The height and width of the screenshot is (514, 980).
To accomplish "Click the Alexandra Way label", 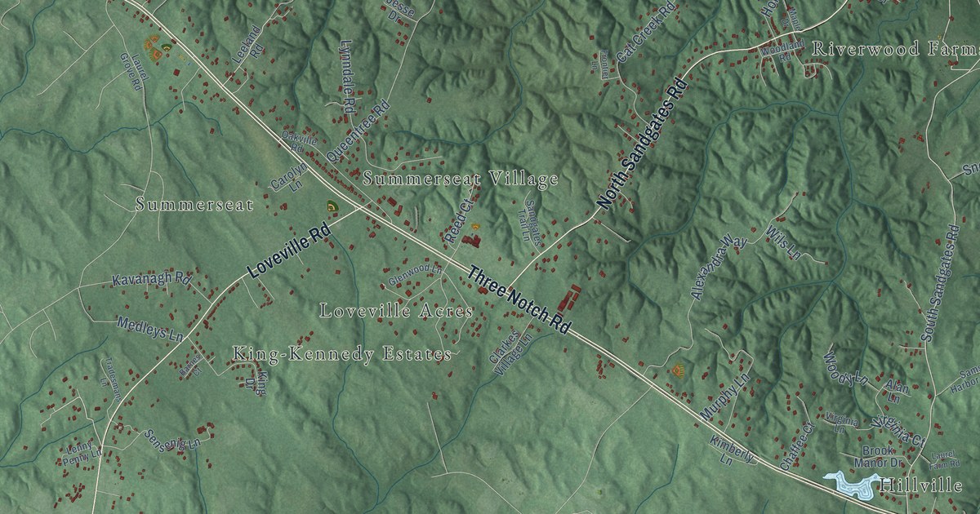I will 718,268.
